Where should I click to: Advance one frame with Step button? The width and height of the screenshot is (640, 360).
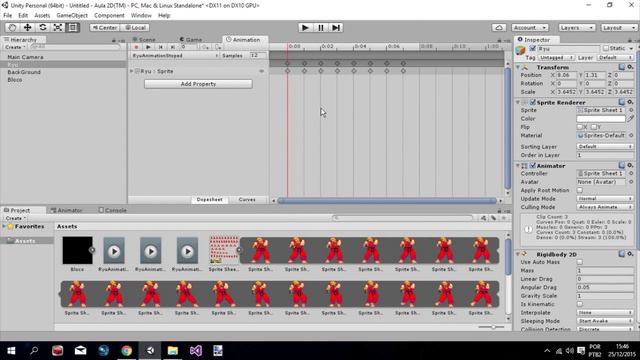(336, 27)
